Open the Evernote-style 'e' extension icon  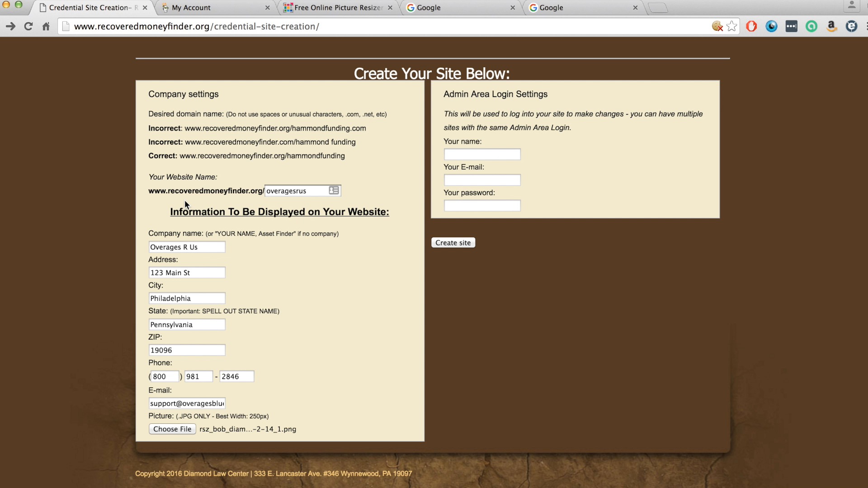coord(851,26)
